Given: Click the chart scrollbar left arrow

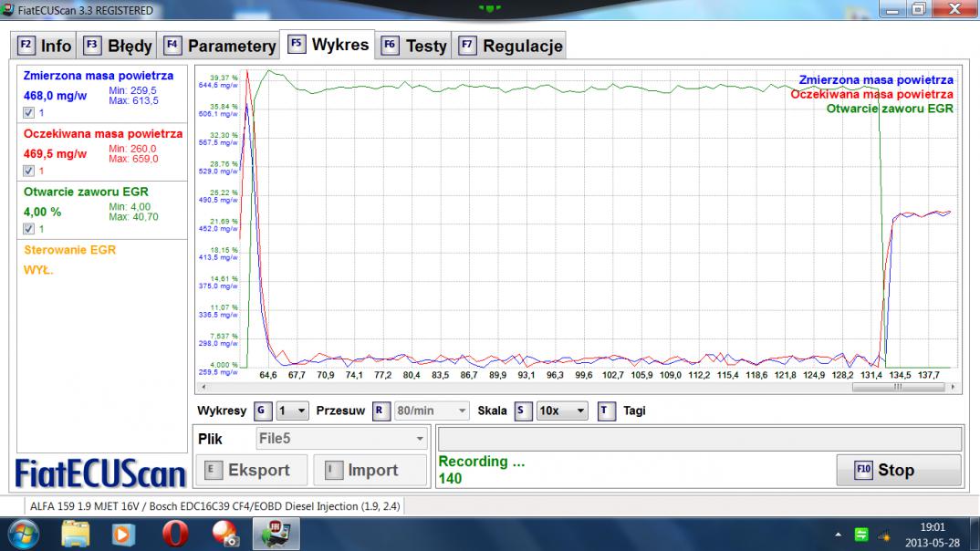Looking at the screenshot, I should coord(203,388).
